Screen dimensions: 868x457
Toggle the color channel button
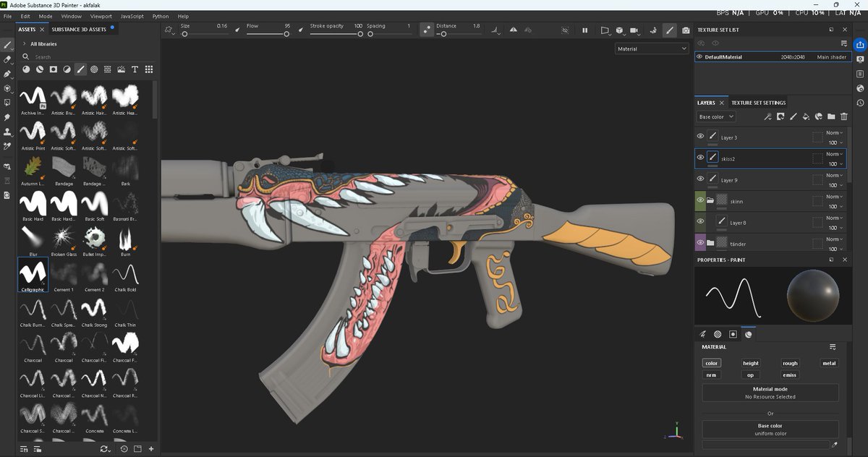(x=712, y=363)
